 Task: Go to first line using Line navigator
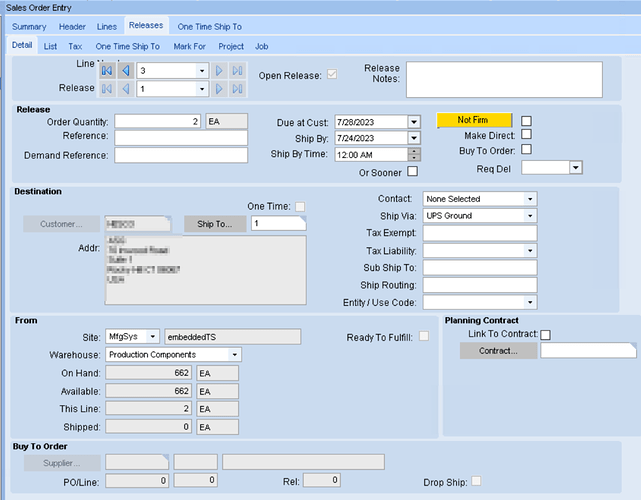tap(107, 71)
